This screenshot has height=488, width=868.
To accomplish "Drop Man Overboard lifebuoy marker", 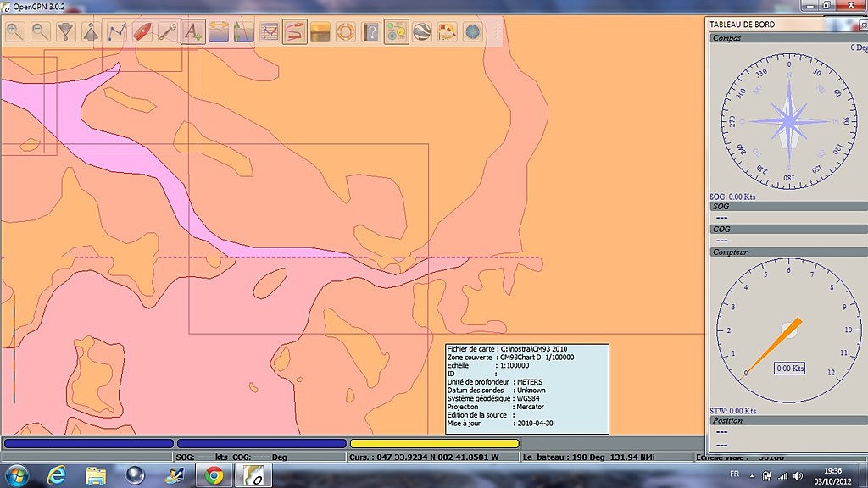I will [346, 31].
